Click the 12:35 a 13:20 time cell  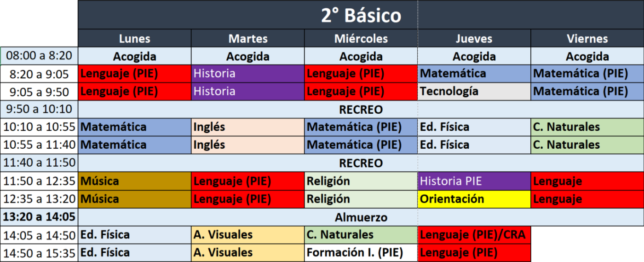pos(39,199)
